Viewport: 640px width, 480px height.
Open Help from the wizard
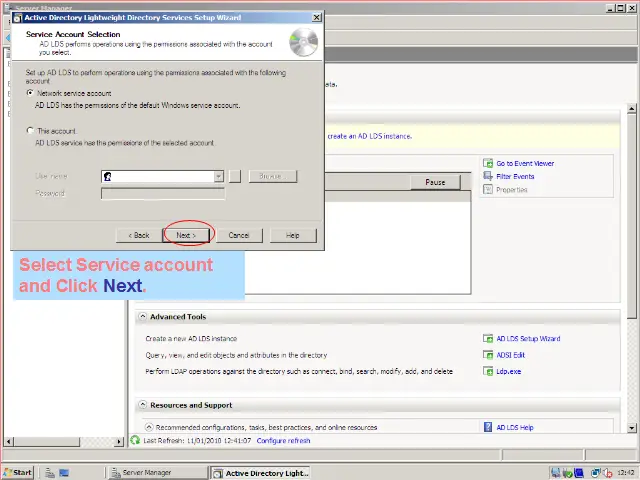293,235
